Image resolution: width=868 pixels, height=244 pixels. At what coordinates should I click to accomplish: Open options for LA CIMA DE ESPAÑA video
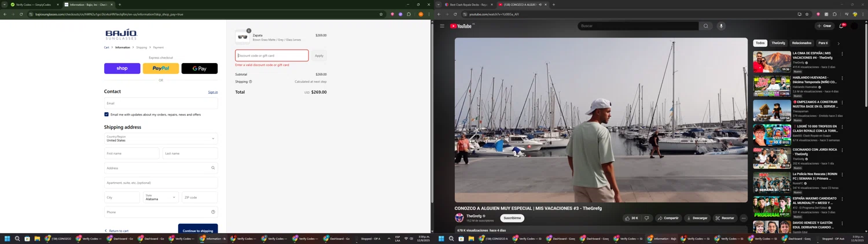(842, 54)
